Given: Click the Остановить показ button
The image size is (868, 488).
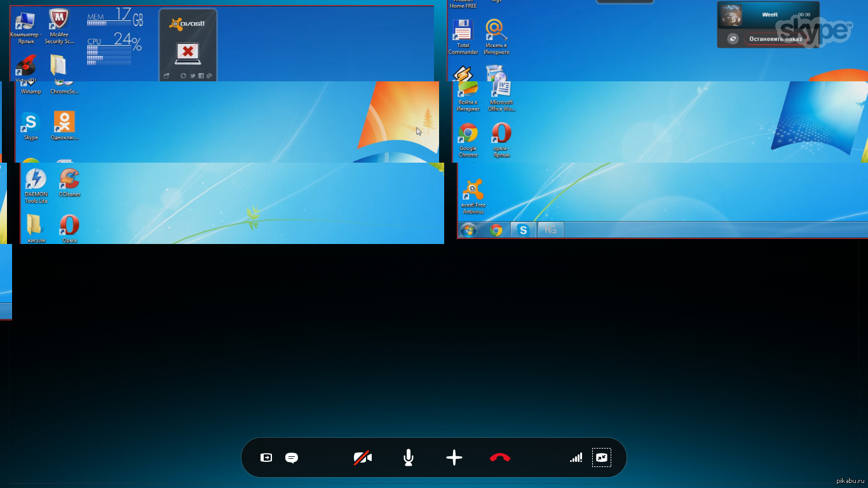Looking at the screenshot, I should click(776, 39).
